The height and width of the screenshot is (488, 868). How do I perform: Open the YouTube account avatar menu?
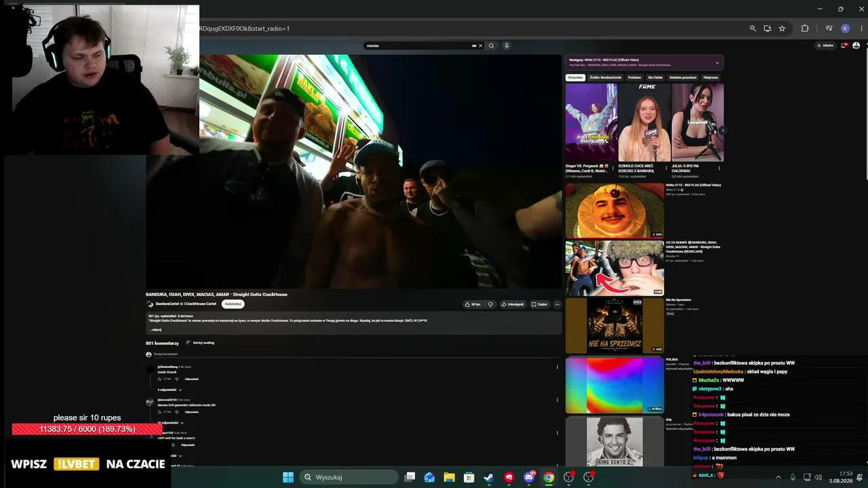point(856,45)
